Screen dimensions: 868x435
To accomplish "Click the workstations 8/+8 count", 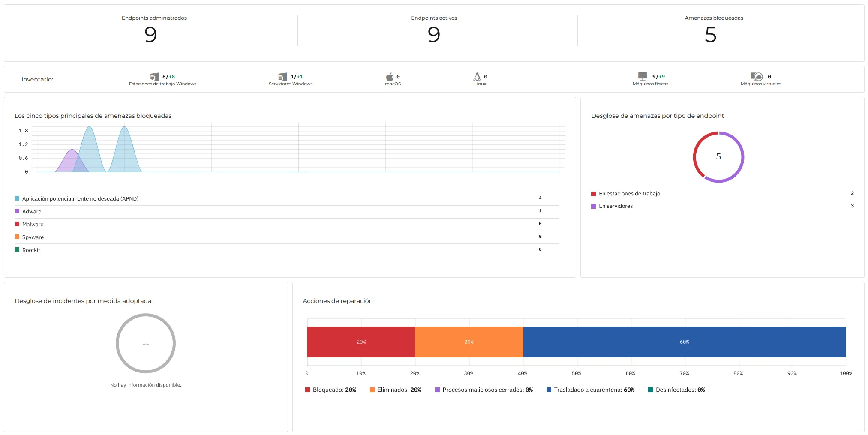I will pyautogui.click(x=168, y=77).
